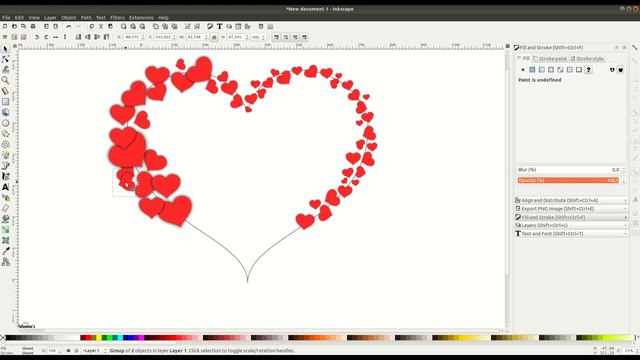640x360 pixels.
Task: Select the Connector tool
Action: point(5,262)
